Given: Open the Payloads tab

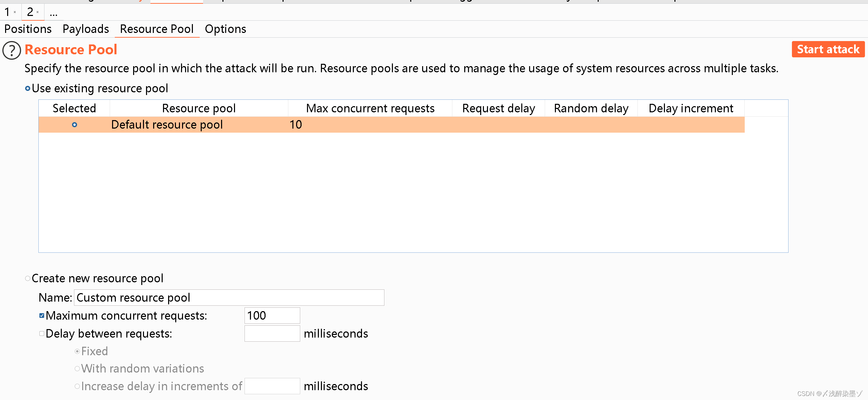Looking at the screenshot, I should tap(86, 29).
